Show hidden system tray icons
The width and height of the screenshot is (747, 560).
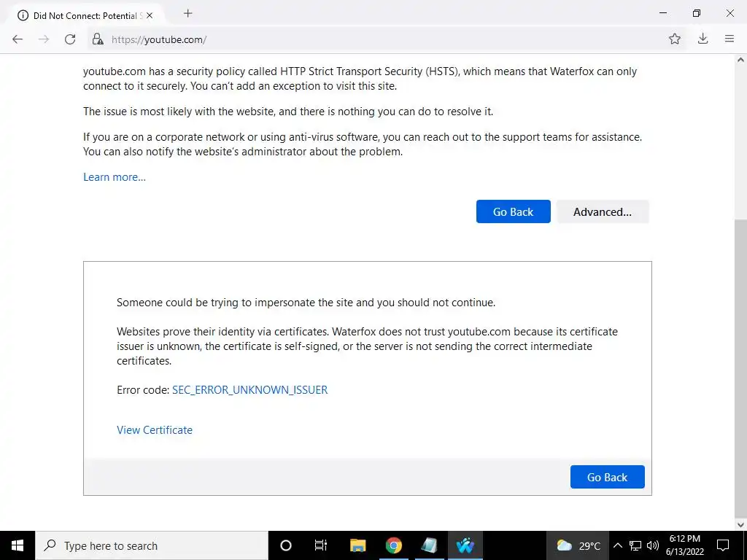pos(617,545)
